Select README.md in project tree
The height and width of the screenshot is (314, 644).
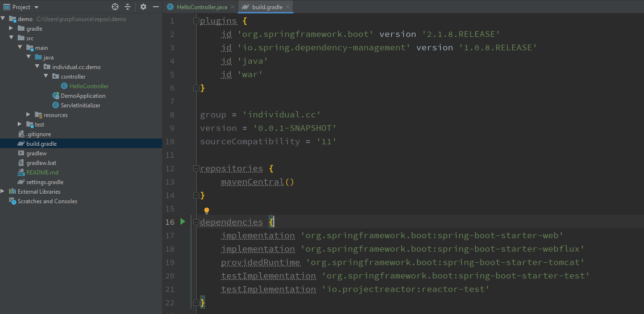click(42, 173)
